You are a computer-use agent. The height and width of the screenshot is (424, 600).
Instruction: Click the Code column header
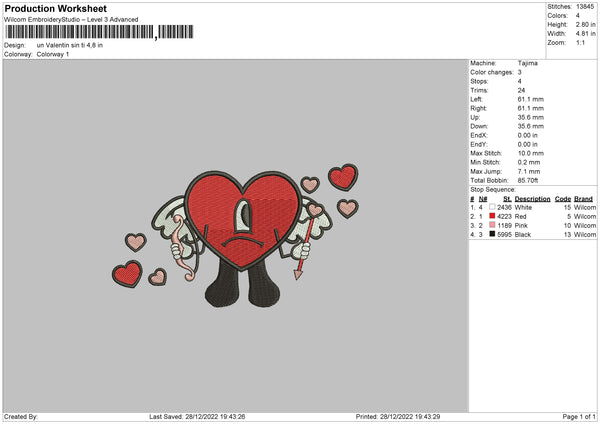562,198
